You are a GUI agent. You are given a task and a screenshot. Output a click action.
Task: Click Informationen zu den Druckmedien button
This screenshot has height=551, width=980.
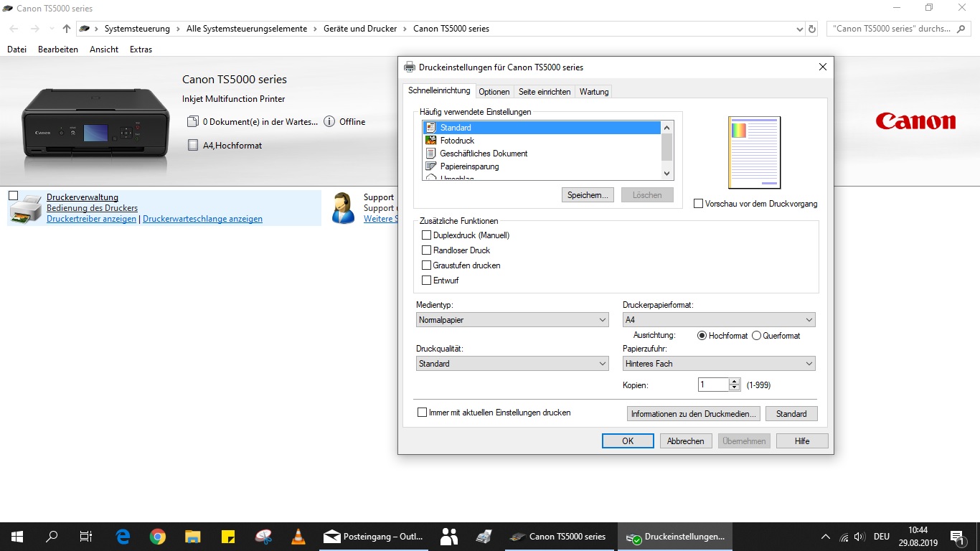click(693, 414)
